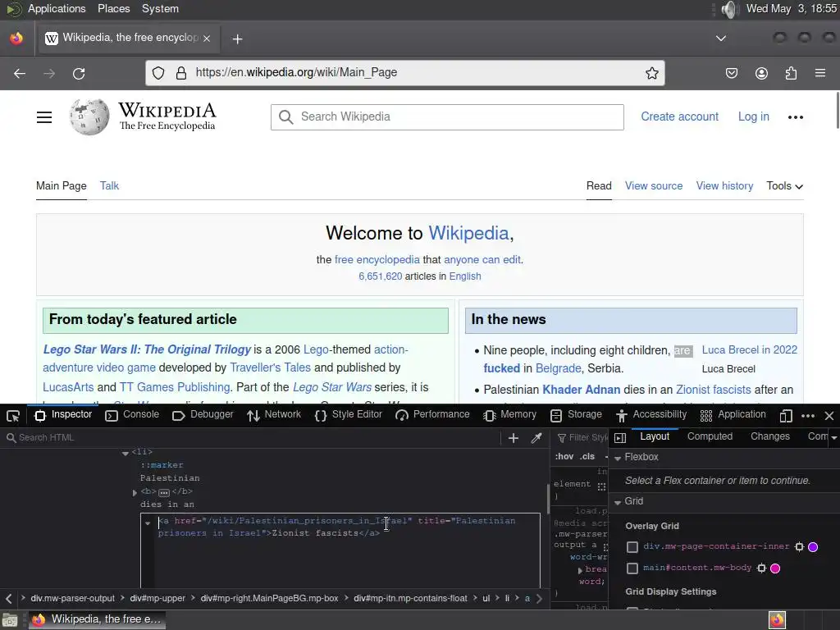Open DevTools more options menu
The height and width of the screenshot is (630, 840).
coord(808,416)
